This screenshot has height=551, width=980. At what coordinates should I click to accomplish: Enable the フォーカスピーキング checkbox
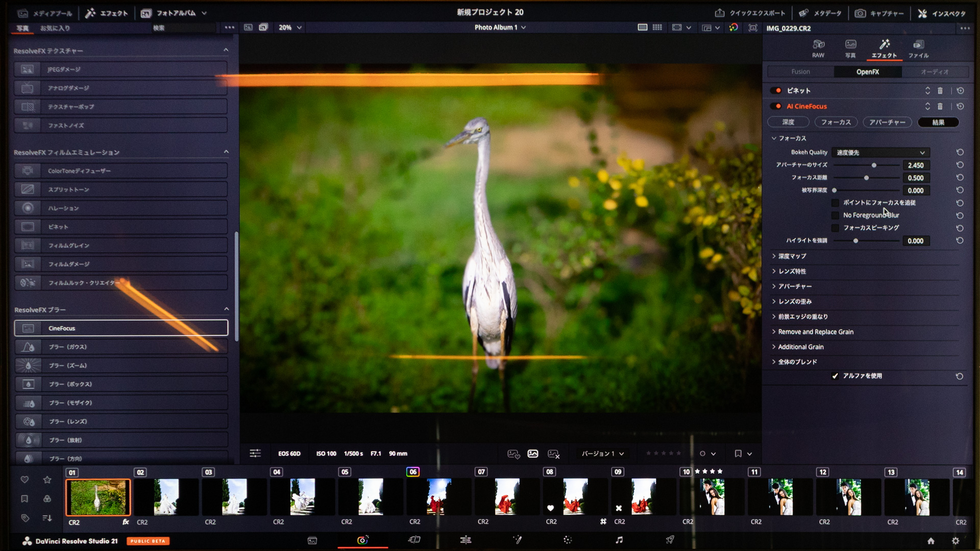click(x=835, y=228)
